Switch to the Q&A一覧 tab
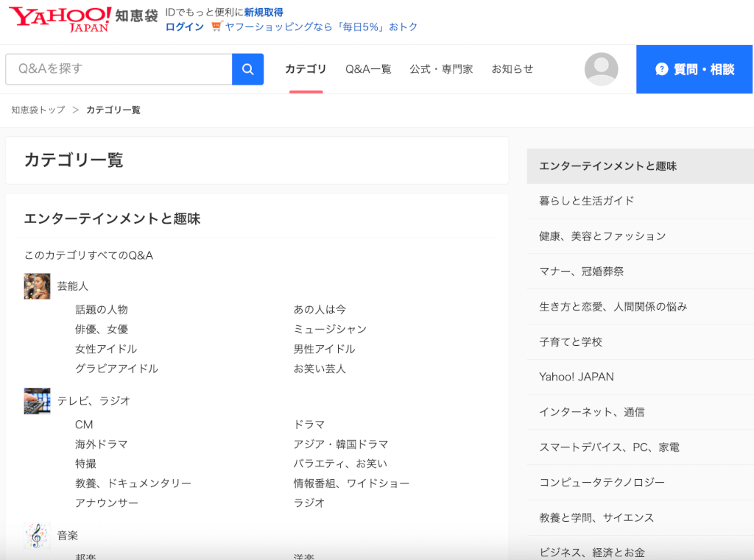754x560 pixels. [367, 68]
